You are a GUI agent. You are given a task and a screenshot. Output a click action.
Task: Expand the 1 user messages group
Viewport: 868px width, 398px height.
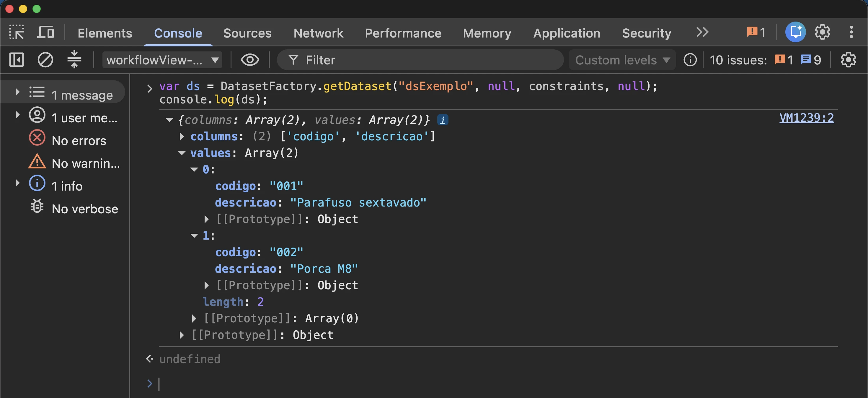pyautogui.click(x=17, y=115)
